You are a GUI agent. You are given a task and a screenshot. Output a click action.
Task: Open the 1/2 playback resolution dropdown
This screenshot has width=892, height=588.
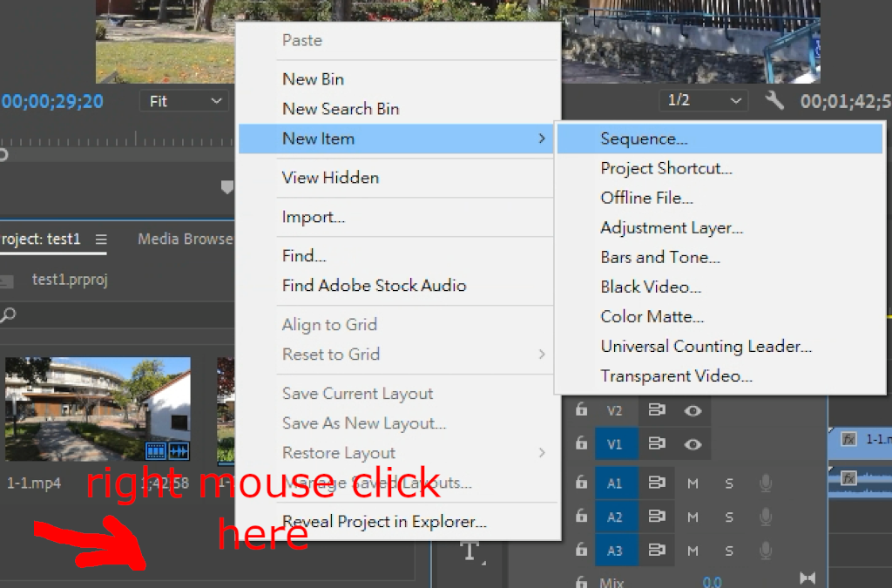[703, 101]
